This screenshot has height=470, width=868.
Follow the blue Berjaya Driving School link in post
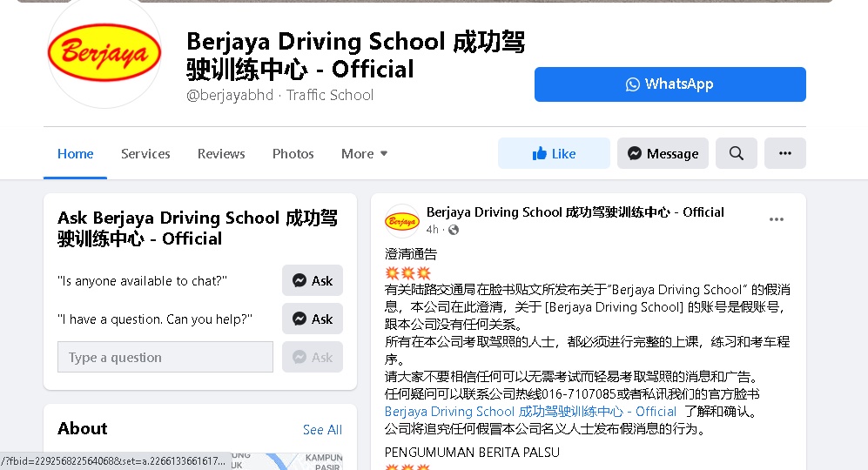click(530, 412)
